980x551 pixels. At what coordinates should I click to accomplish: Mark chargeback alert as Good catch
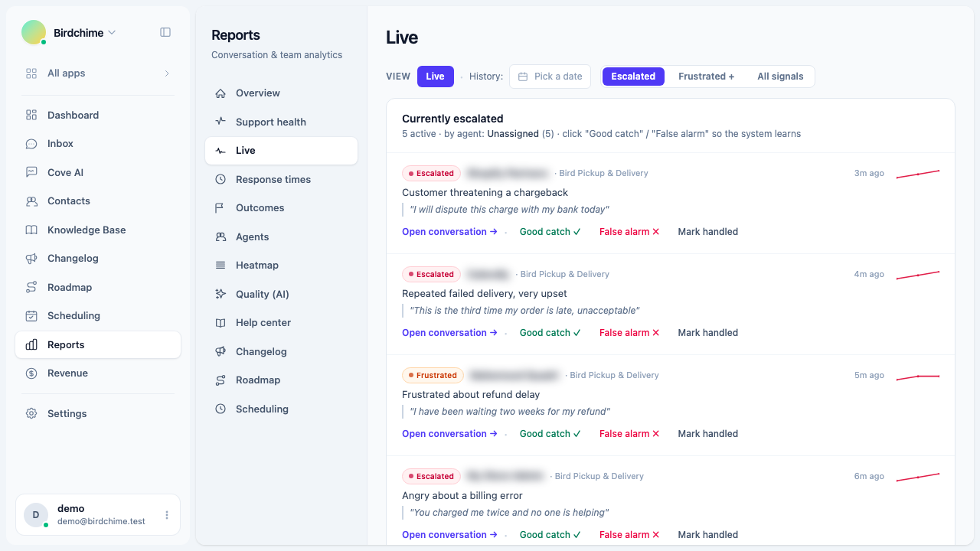point(550,232)
